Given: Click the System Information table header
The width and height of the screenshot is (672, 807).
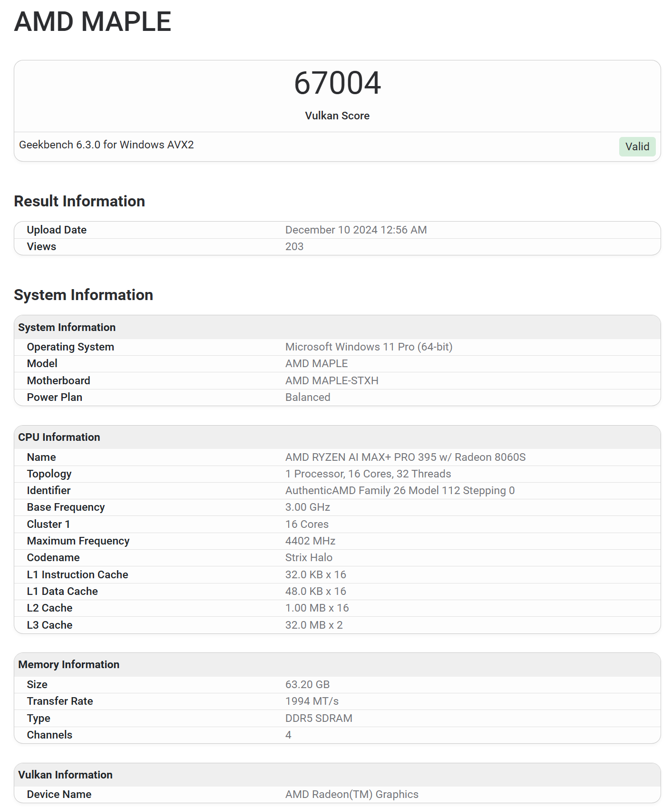Looking at the screenshot, I should [x=67, y=327].
